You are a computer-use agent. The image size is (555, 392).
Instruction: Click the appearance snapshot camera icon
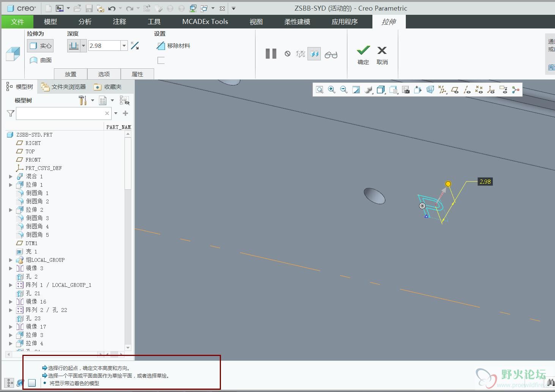pos(406,90)
